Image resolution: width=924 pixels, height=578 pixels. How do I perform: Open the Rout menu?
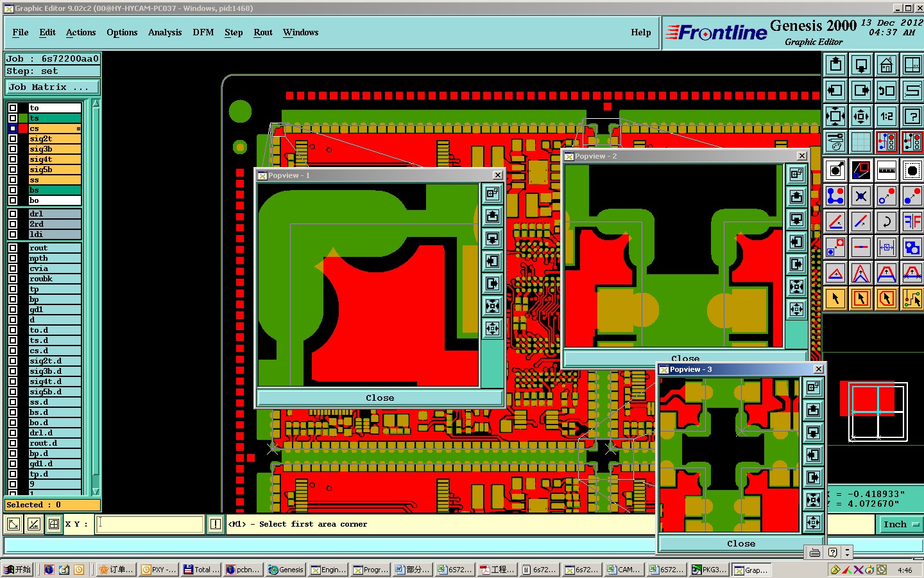263,32
